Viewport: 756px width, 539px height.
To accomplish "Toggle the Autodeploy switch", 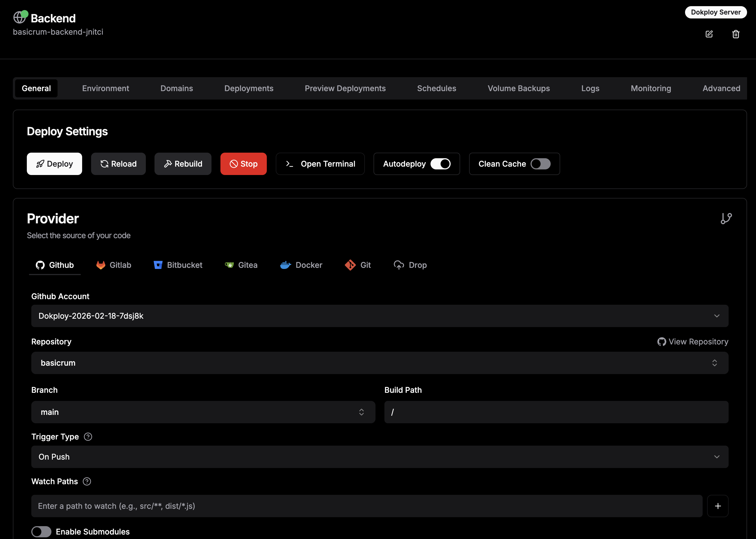I will coord(440,164).
